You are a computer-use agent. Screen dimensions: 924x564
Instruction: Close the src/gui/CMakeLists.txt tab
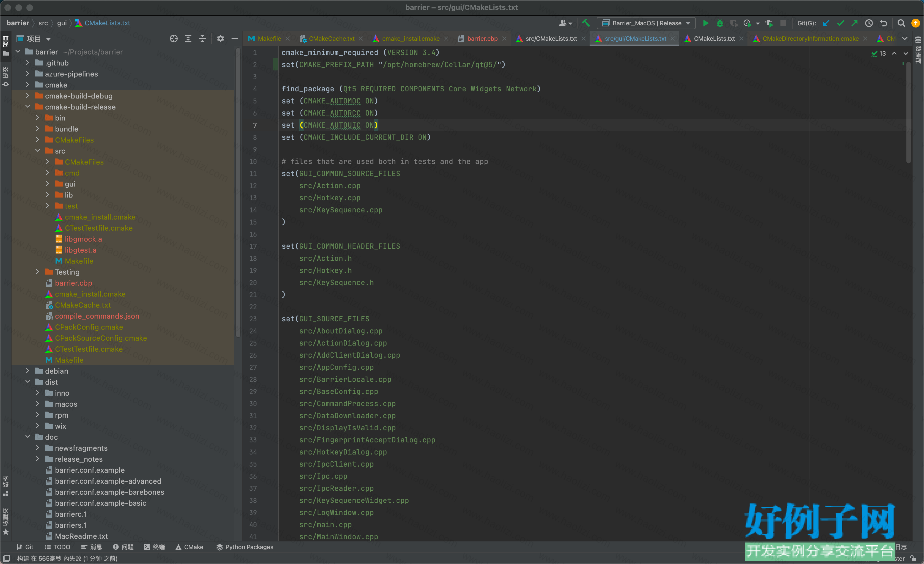coord(673,39)
